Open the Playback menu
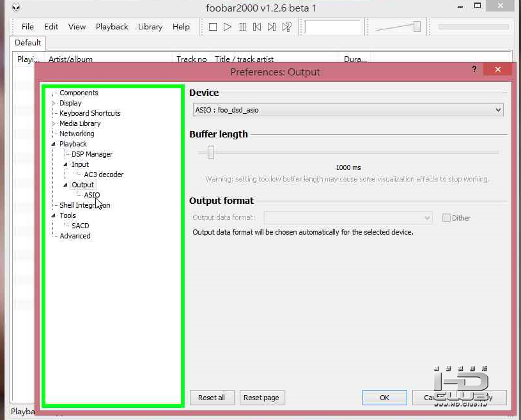Screen dimensions: 521x420 tap(112, 27)
